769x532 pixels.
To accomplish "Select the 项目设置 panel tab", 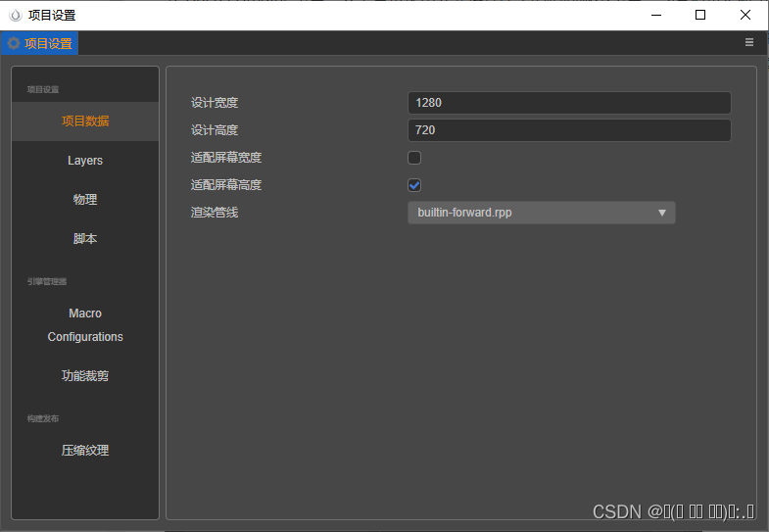I will (x=40, y=43).
